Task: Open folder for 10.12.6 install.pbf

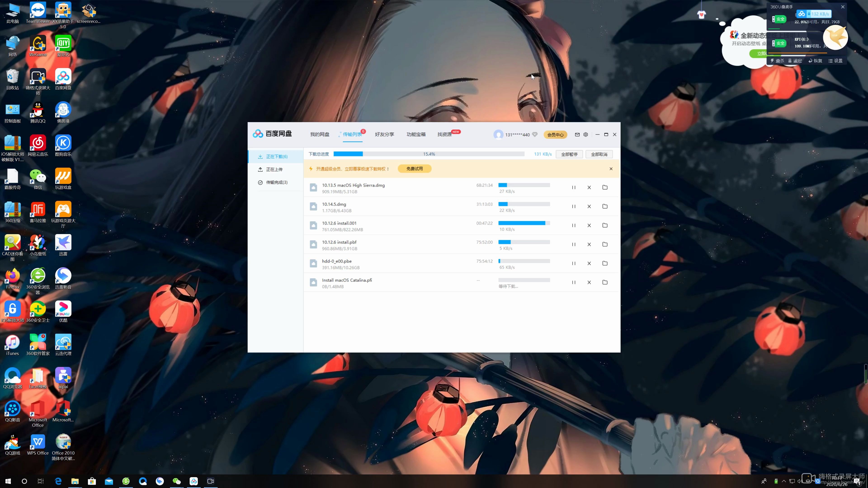Action: tap(605, 244)
